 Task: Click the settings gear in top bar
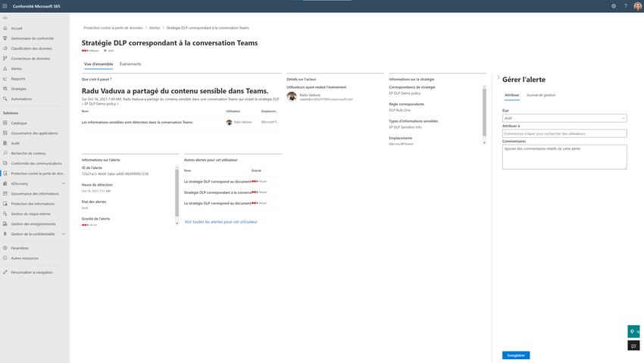614,6
